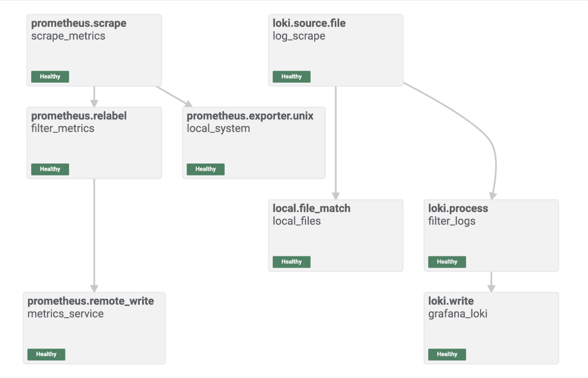Click the grafana_loki label text
588x378 pixels.
coord(458,314)
